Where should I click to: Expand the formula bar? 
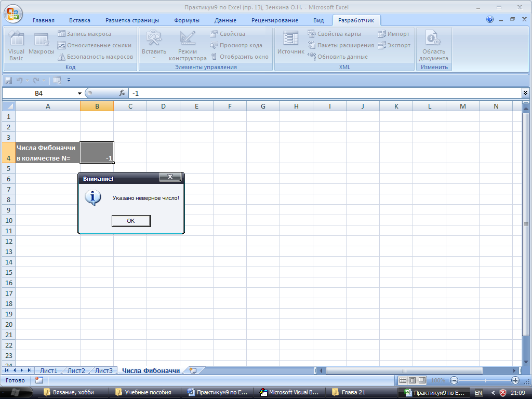[x=525, y=92]
